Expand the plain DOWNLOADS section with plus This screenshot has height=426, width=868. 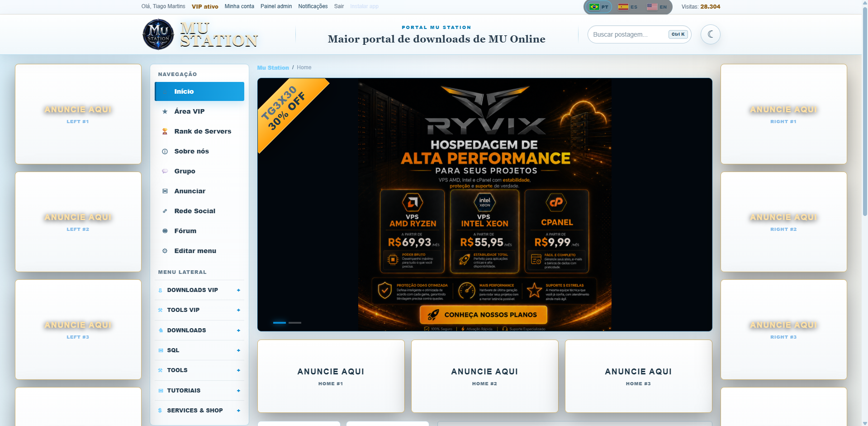[x=238, y=330]
